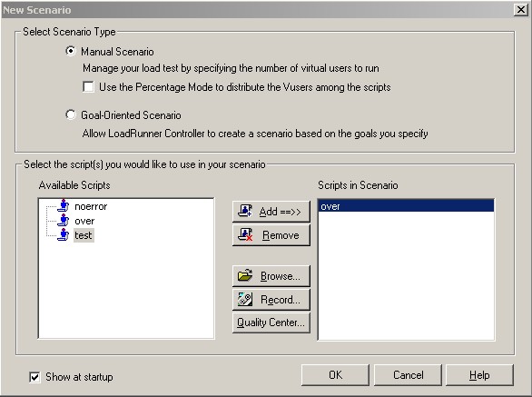Confirm the scenario with OK

(335, 375)
